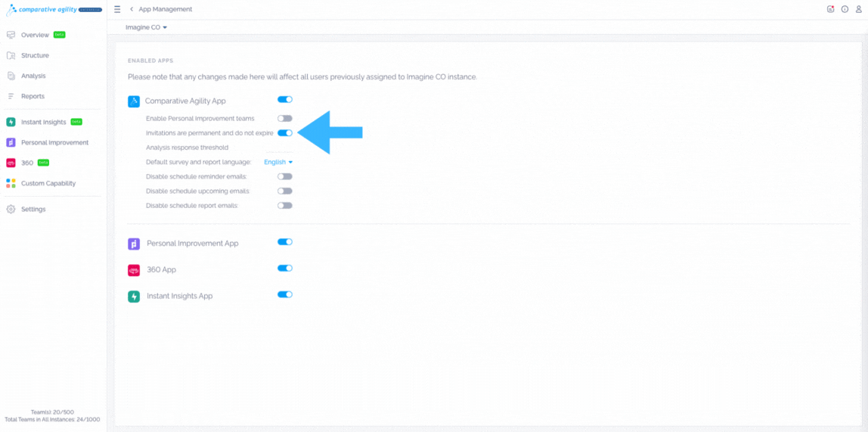
Task: Click the 360 App icon
Action: (x=134, y=270)
